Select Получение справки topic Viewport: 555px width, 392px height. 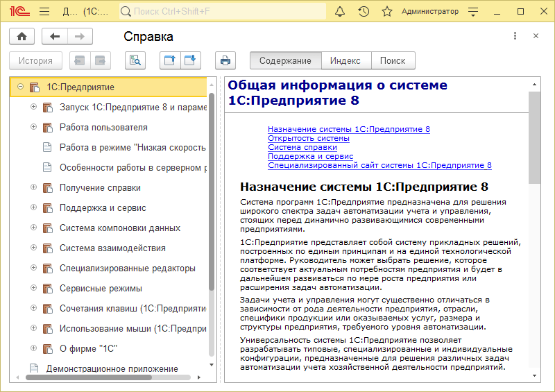click(x=100, y=188)
